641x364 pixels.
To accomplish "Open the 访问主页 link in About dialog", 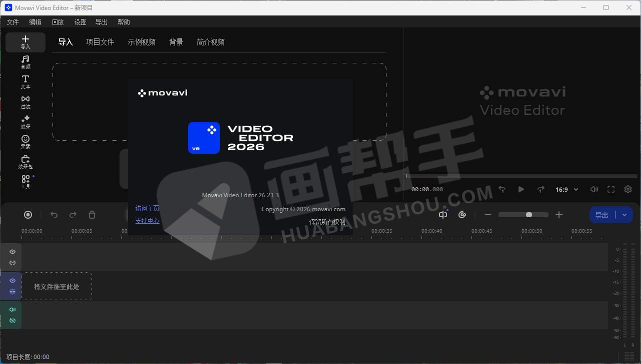I will coord(147,208).
